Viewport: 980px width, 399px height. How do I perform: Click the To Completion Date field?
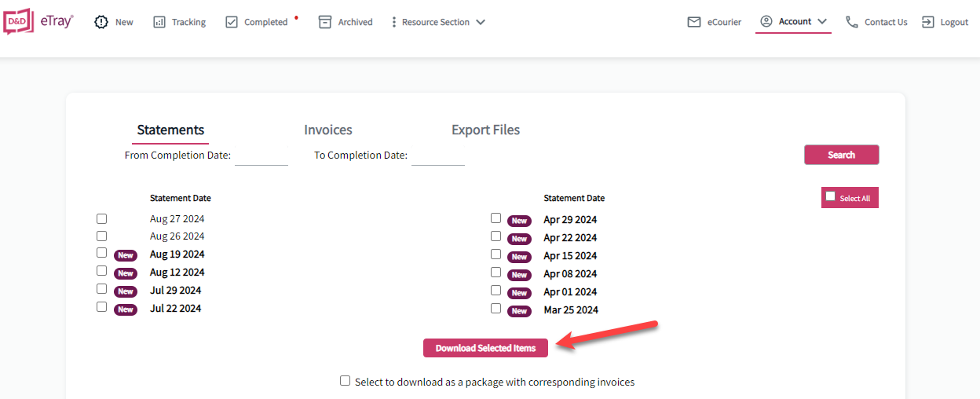pos(438,156)
